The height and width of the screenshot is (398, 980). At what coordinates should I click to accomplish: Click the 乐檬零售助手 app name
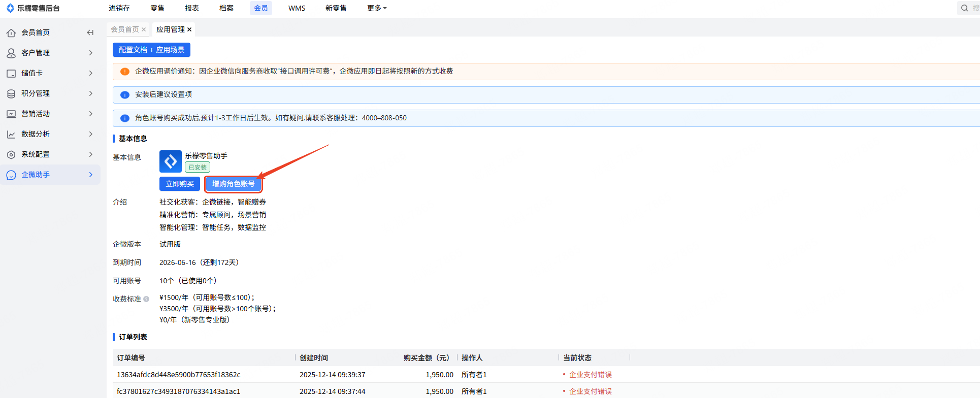pos(206,156)
